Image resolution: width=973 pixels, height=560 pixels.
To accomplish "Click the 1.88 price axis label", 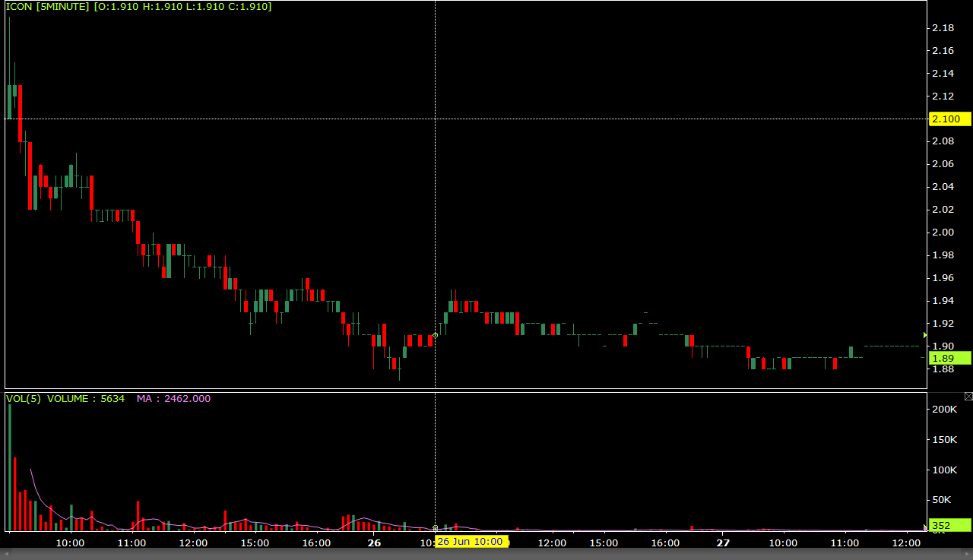I will 943,369.
